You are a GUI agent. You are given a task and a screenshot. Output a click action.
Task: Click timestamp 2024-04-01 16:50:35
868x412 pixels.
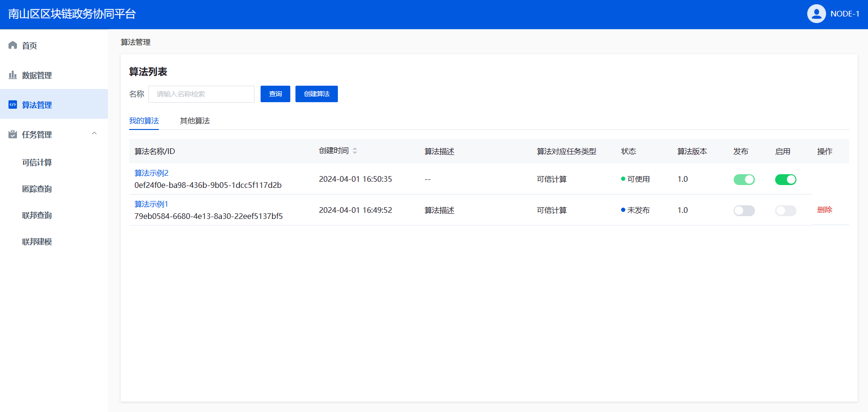coord(355,179)
